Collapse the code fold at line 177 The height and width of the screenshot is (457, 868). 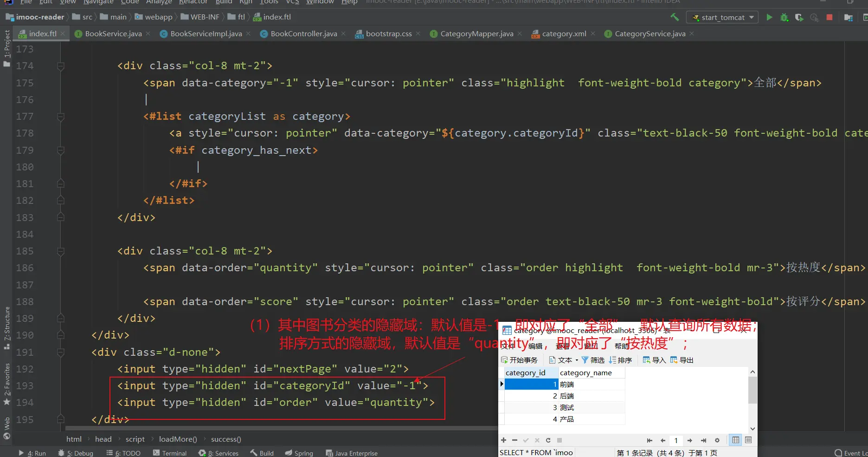click(x=61, y=117)
